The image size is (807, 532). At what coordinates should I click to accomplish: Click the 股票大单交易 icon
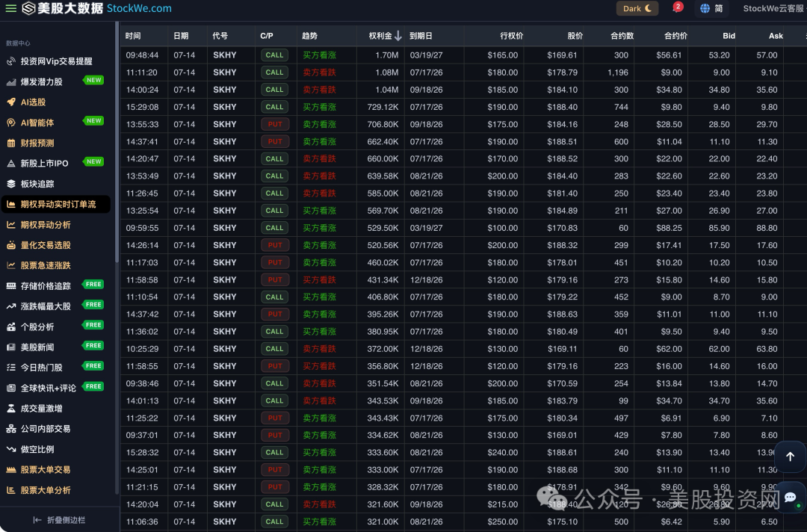coord(10,470)
